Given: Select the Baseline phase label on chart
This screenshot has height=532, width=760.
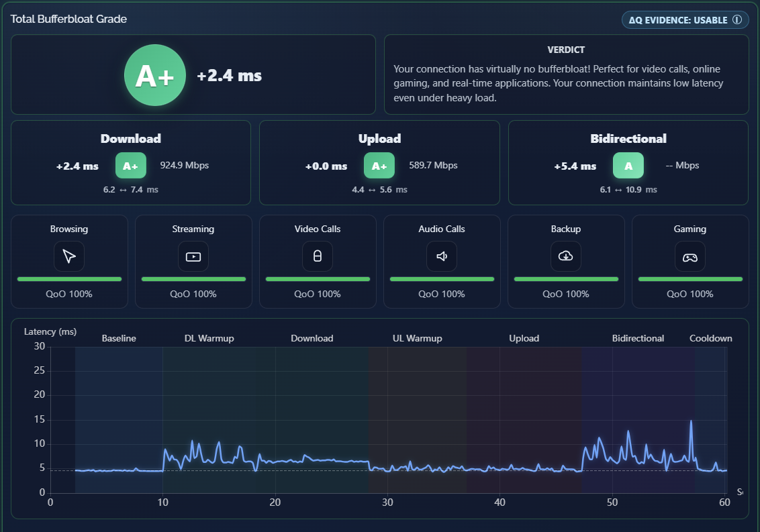Looking at the screenshot, I should (x=119, y=338).
